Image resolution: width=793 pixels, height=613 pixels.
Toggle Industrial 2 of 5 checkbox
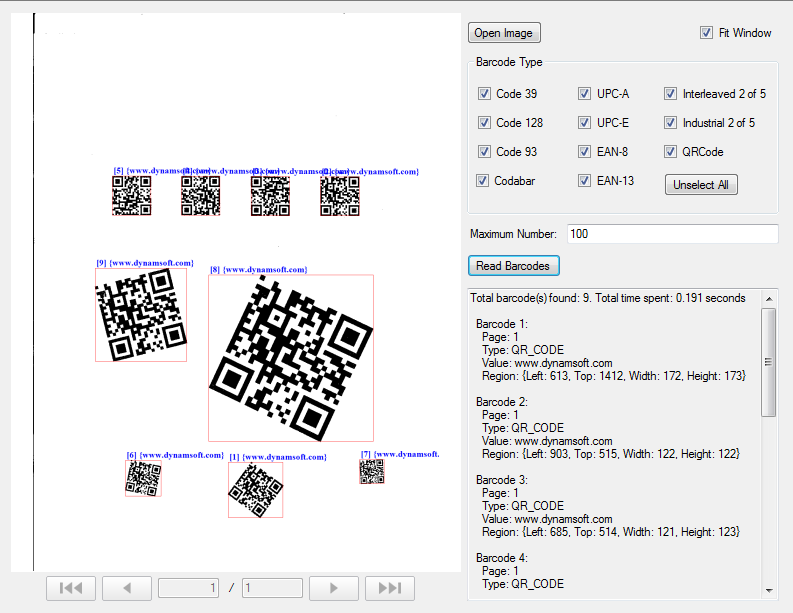pos(671,122)
